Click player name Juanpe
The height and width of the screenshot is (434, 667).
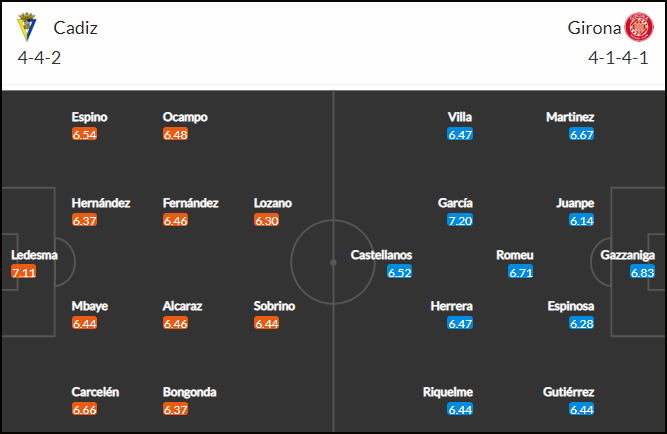575,203
